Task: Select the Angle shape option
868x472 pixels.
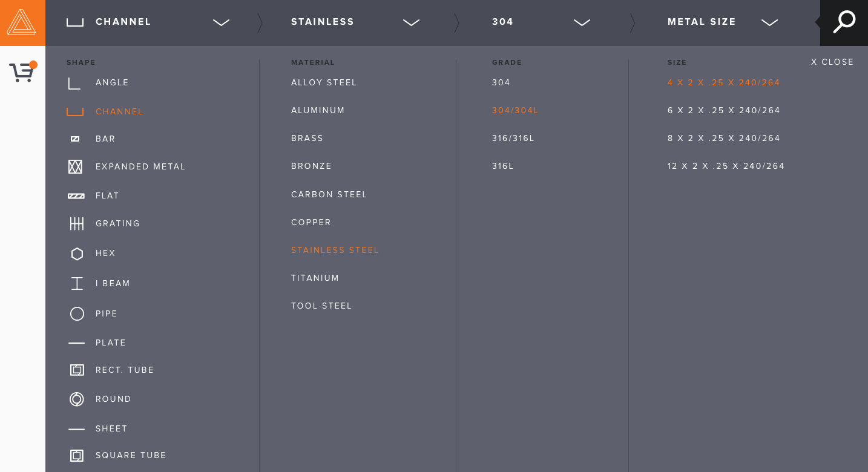Action: pos(112,83)
